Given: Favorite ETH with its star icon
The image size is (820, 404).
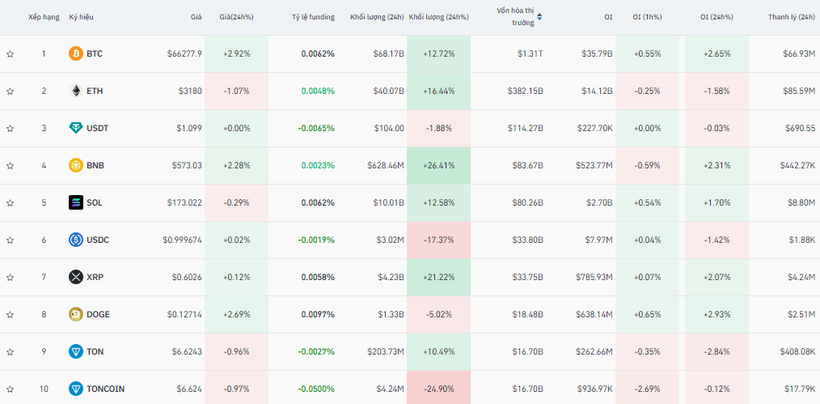Looking at the screenshot, I should point(10,91).
